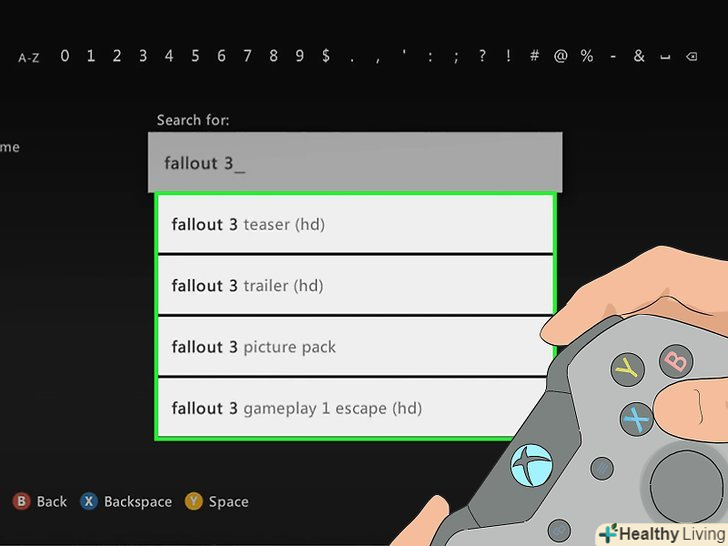Click the yellow Y Space button icon
The image size is (728, 546).
tap(194, 501)
